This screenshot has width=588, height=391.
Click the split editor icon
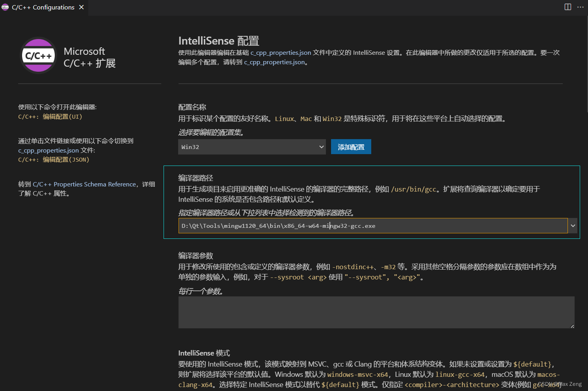[x=568, y=7]
